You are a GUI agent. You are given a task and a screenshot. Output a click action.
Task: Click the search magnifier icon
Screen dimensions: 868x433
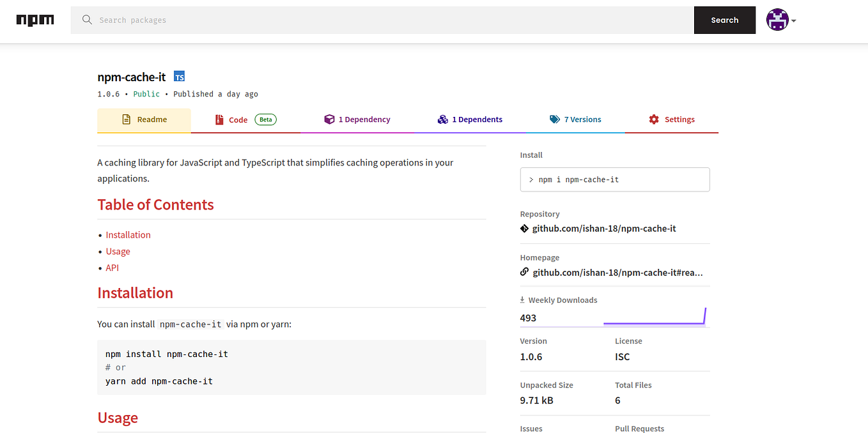[88, 20]
